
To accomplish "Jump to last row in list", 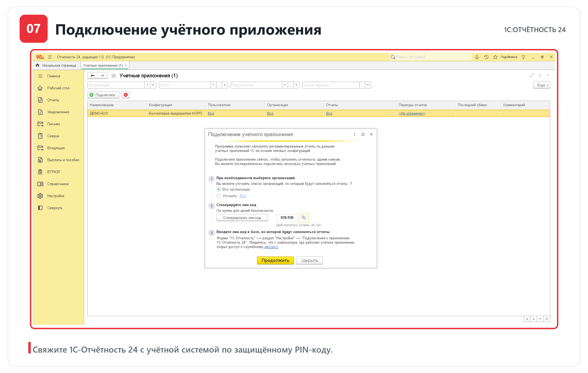I will pos(547,319).
